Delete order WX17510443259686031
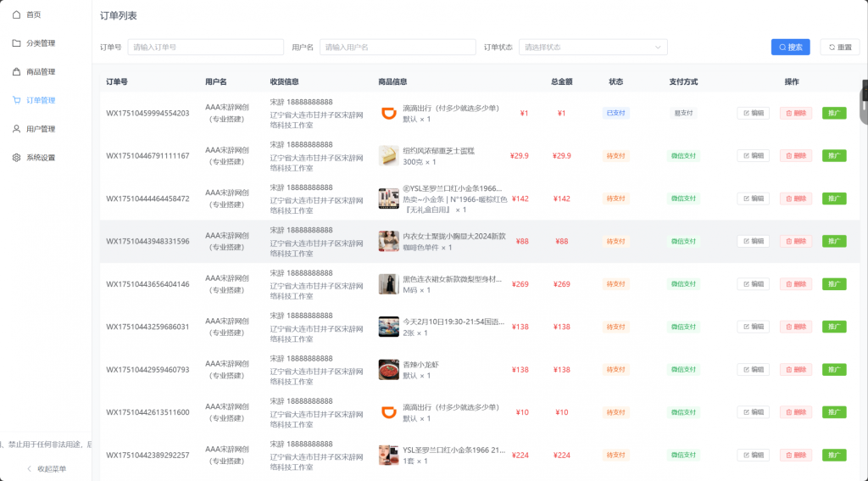The height and width of the screenshot is (481, 868). pos(796,327)
